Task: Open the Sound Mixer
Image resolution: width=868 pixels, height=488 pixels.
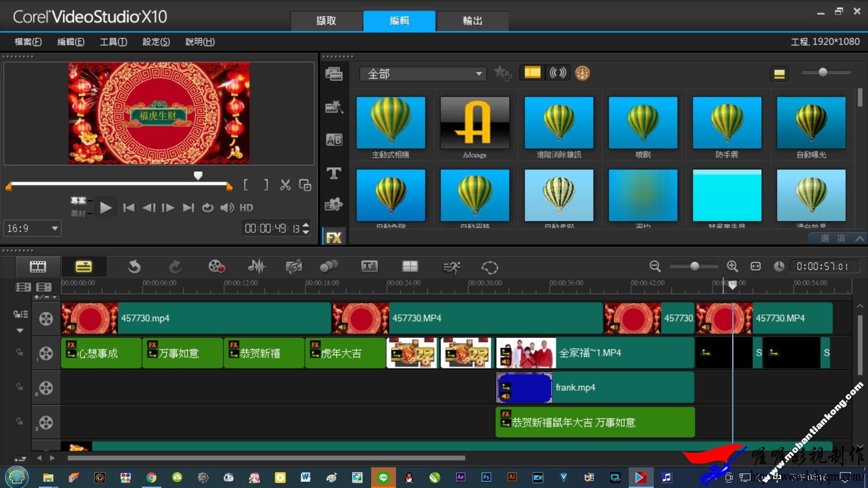Action: (256, 267)
